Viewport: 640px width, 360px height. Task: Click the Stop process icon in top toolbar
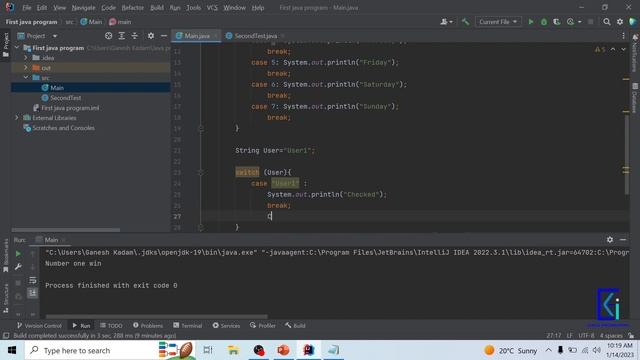coord(590,22)
